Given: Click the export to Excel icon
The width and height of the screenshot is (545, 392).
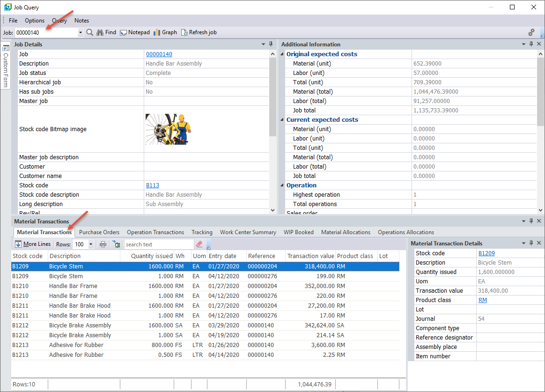Looking at the screenshot, I should click(116, 244).
